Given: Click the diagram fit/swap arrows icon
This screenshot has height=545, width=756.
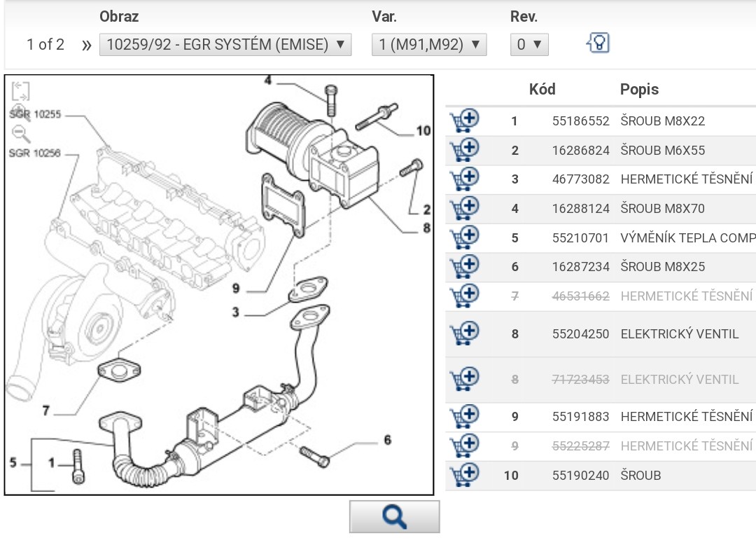Looking at the screenshot, I should tap(21, 90).
